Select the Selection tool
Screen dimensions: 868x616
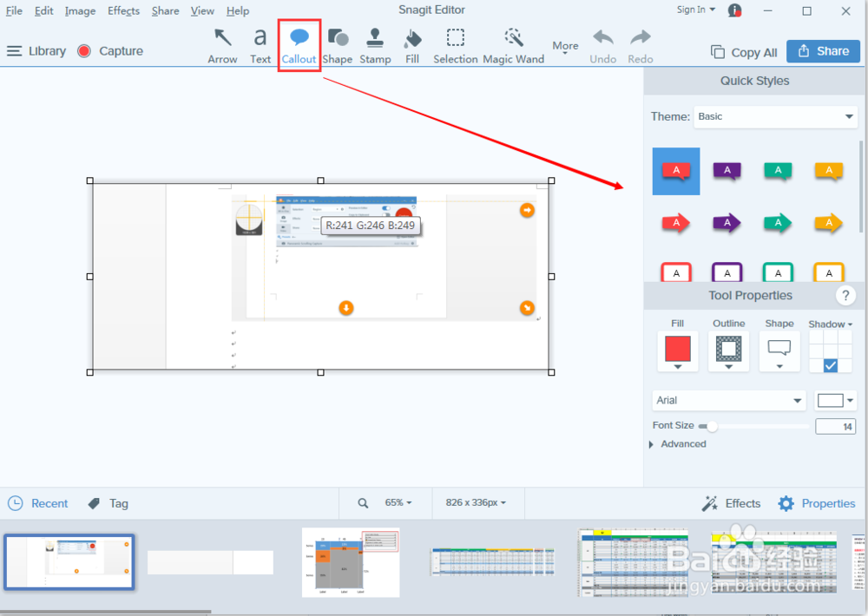click(455, 46)
